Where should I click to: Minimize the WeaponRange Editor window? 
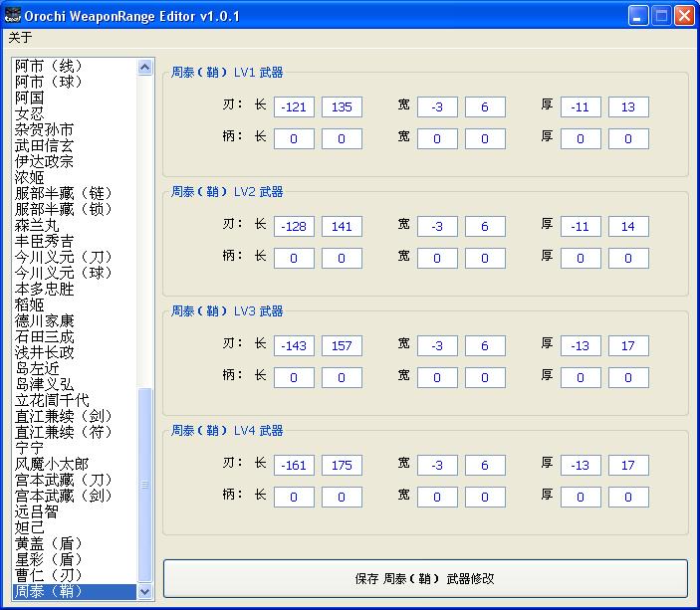coord(638,16)
